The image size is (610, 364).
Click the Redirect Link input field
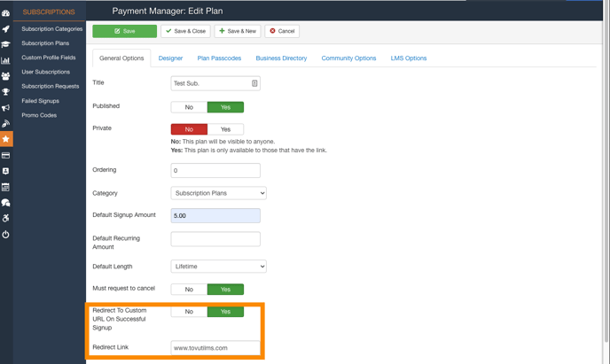pyautogui.click(x=215, y=348)
